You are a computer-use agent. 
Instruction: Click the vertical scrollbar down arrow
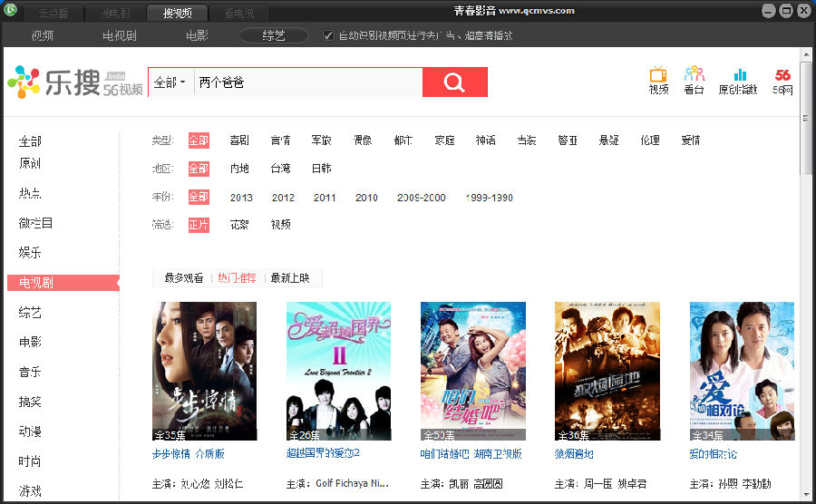[806, 494]
